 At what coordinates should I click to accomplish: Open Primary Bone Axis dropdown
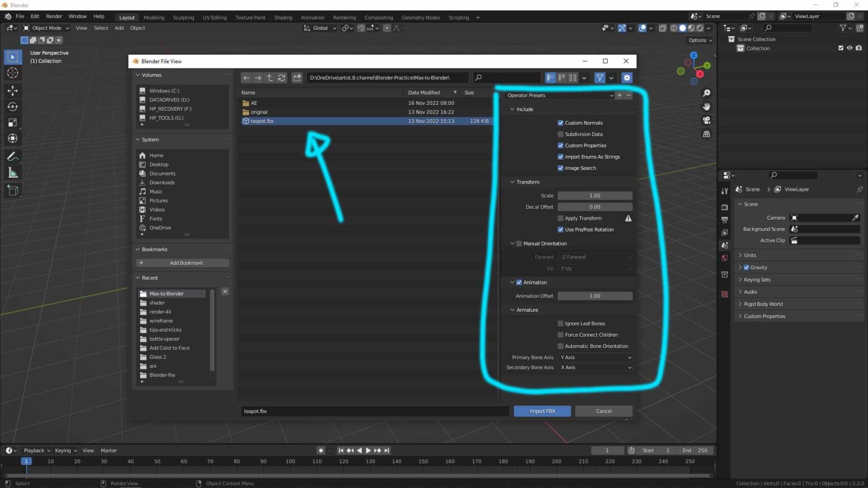(x=595, y=358)
